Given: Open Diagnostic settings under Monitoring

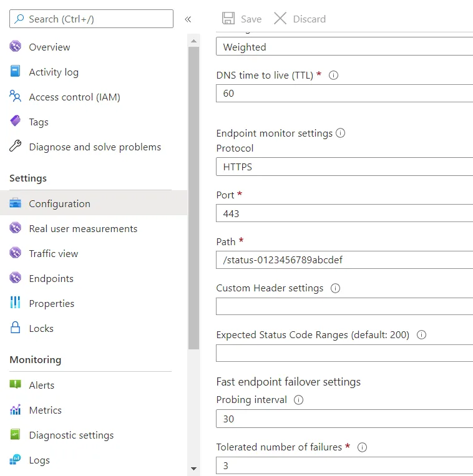Looking at the screenshot, I should tap(71, 435).
